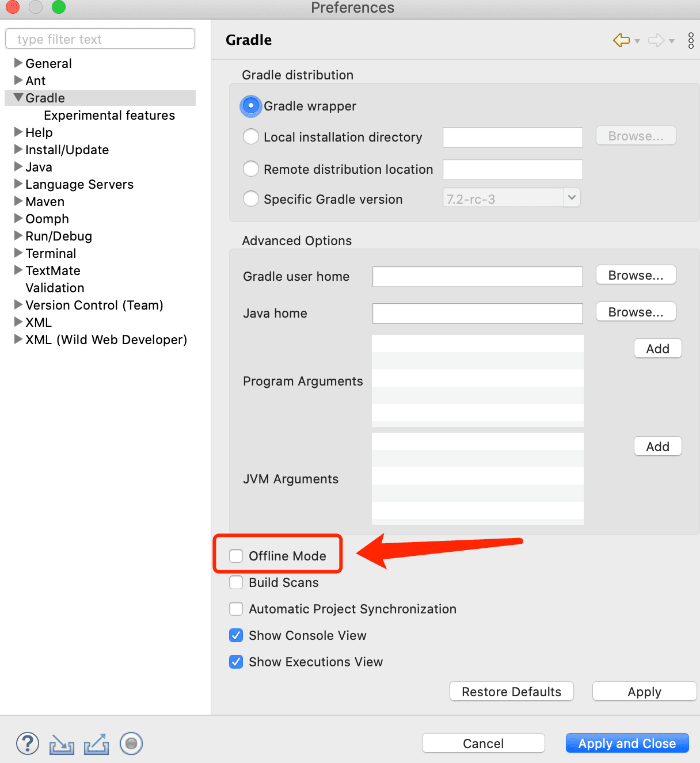Click the Local installation directory field
Viewport: 700px width, 763px height.
pos(513,137)
